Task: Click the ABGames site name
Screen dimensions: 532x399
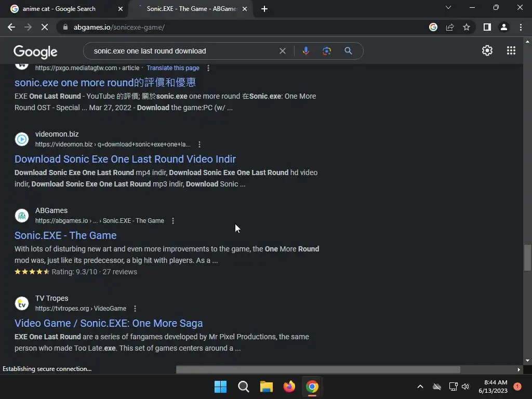Action: tap(51, 210)
